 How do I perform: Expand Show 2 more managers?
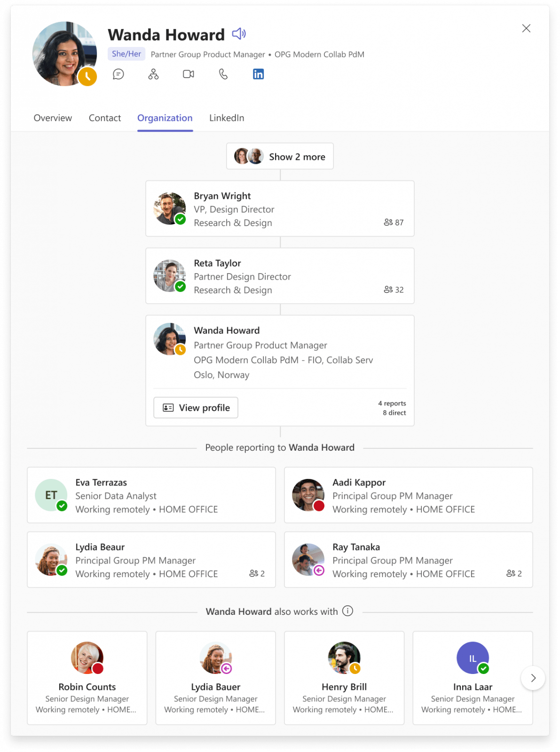coord(280,157)
